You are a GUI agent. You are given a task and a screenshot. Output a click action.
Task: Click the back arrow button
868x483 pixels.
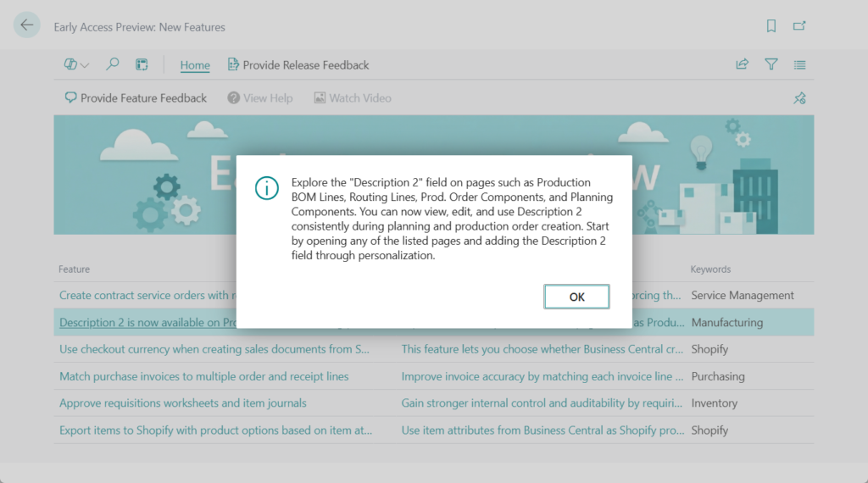click(x=27, y=25)
